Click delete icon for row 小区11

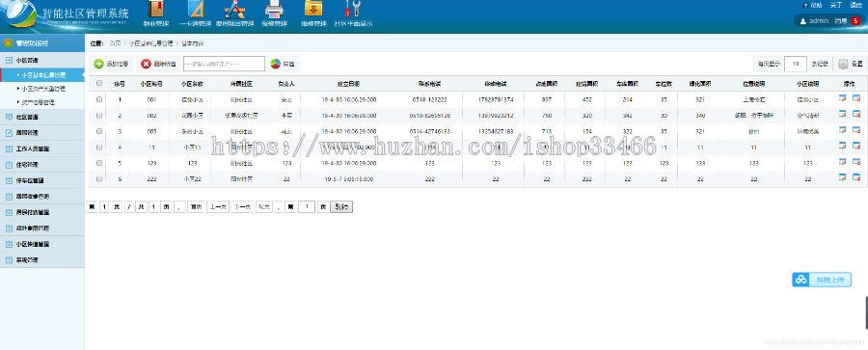pyautogui.click(x=855, y=146)
